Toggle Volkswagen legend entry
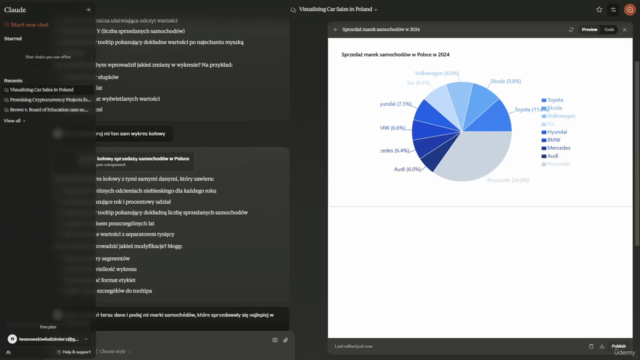This screenshot has height=360, width=640. point(558,116)
